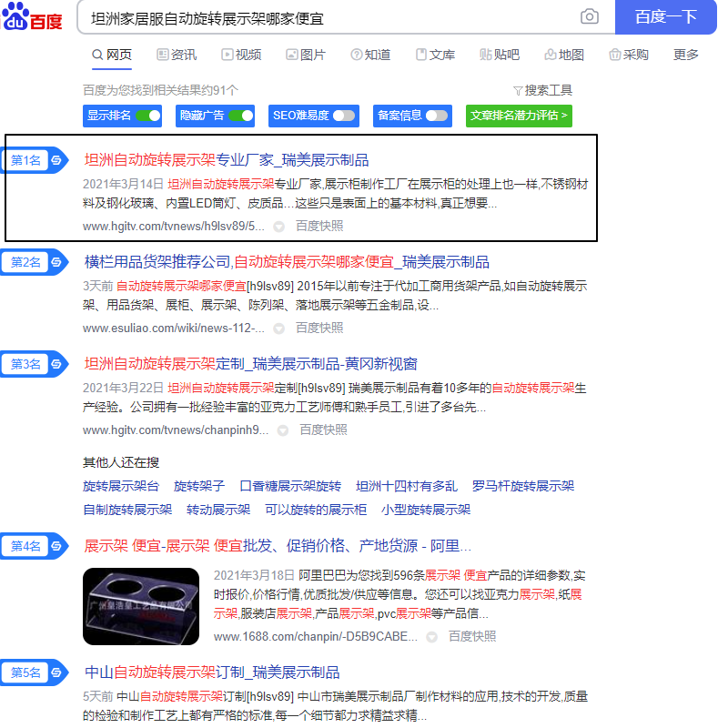
Task: Click the acrylic display stand thumbnail
Action: coord(141,606)
